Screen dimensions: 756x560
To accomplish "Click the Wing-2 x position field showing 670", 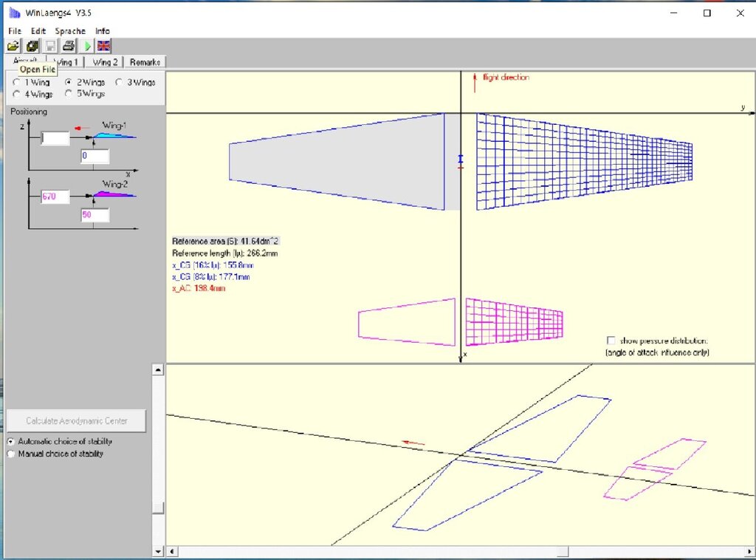I will coord(55,197).
